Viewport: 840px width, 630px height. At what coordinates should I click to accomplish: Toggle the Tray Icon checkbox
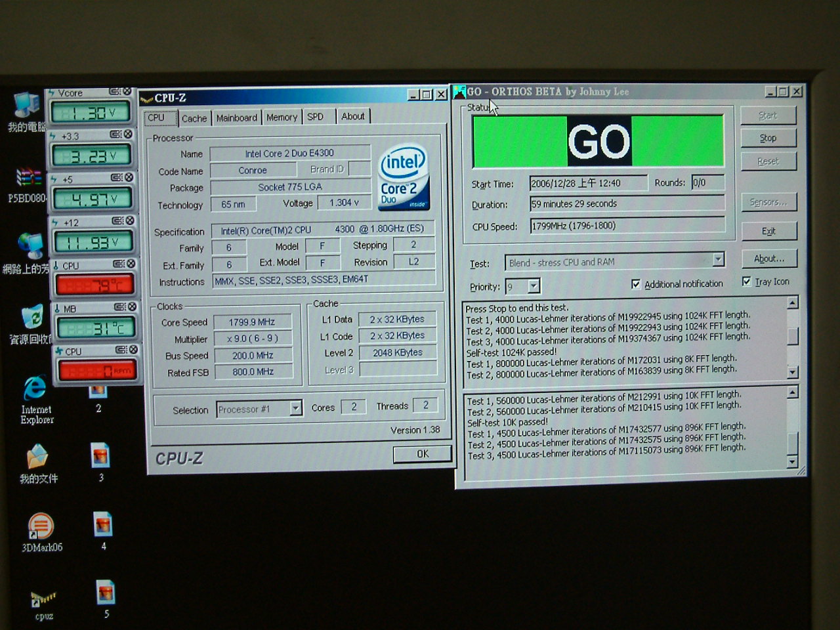click(x=746, y=282)
